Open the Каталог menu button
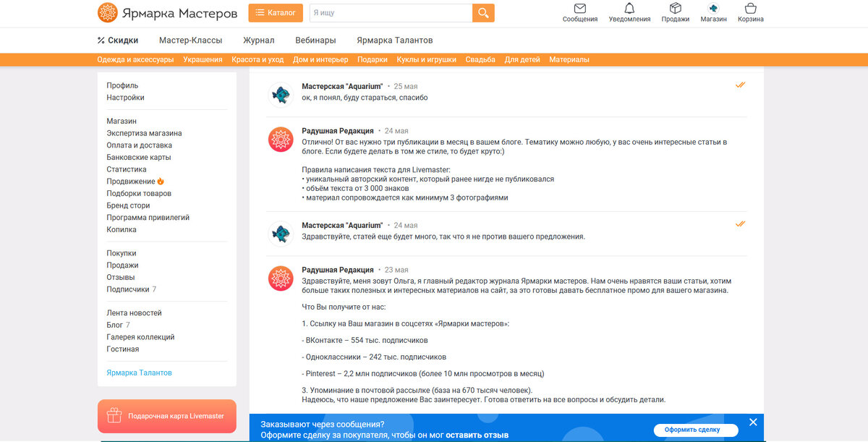 [276, 12]
